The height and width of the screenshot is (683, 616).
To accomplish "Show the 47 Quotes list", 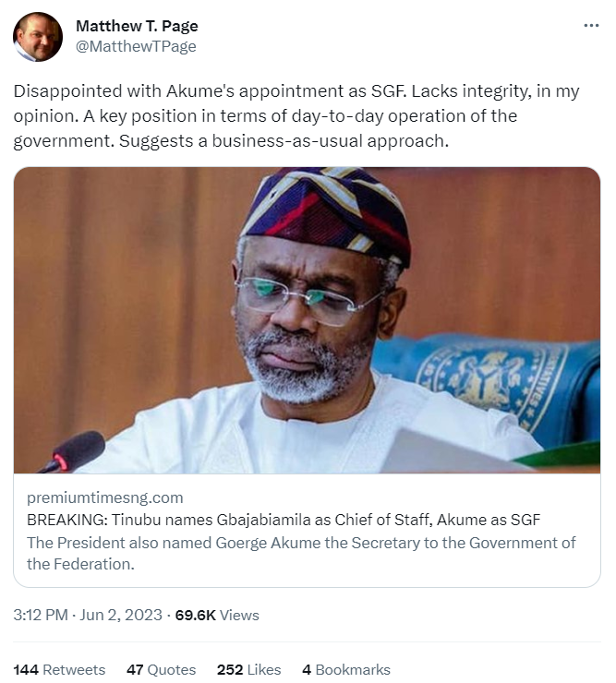I will pyautogui.click(x=161, y=669).
